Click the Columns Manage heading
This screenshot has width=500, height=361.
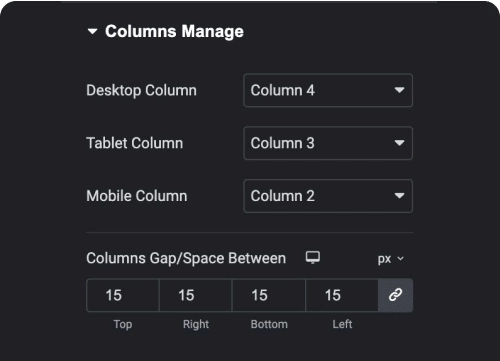pyautogui.click(x=174, y=32)
